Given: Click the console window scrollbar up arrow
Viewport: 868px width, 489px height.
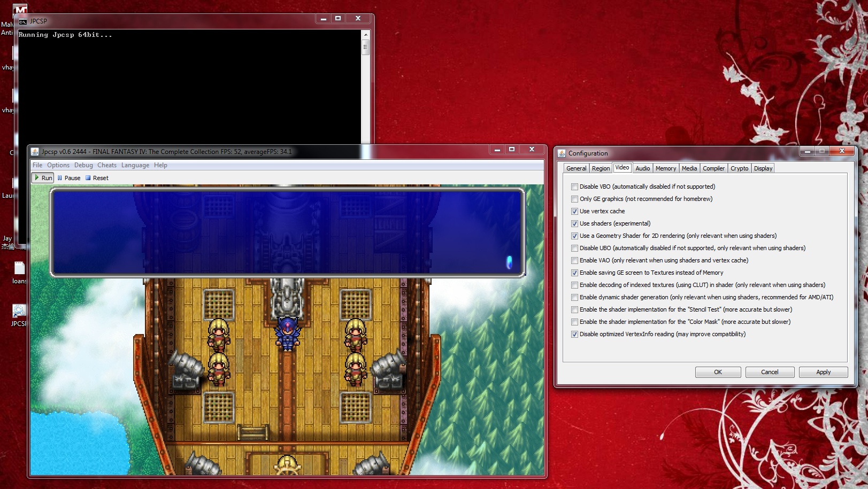Looking at the screenshot, I should pos(366,35).
